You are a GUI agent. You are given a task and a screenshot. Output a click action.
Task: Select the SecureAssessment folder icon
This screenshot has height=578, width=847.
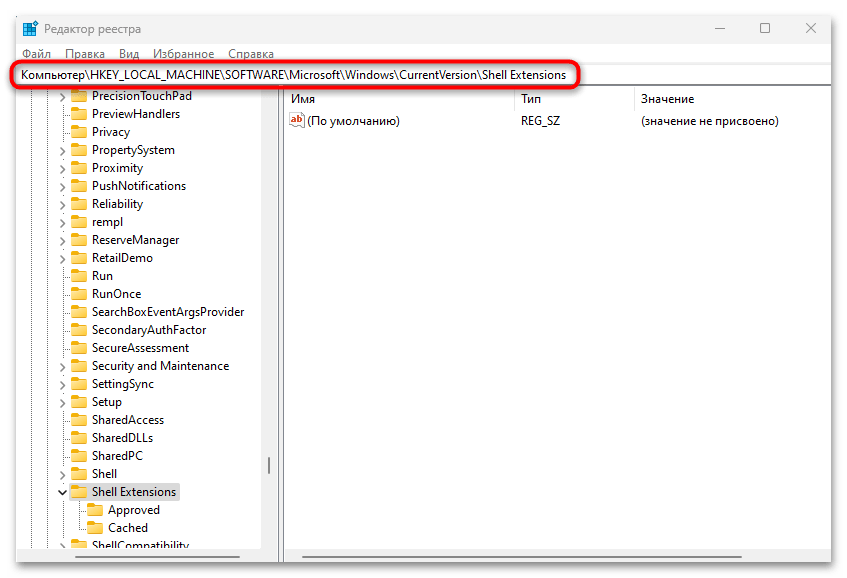click(x=80, y=347)
